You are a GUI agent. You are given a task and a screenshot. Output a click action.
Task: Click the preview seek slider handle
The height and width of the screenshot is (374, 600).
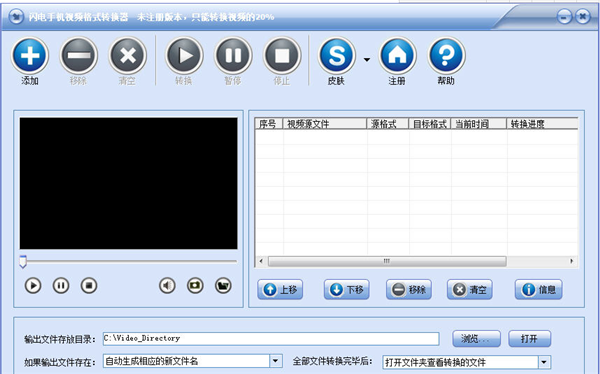click(23, 262)
